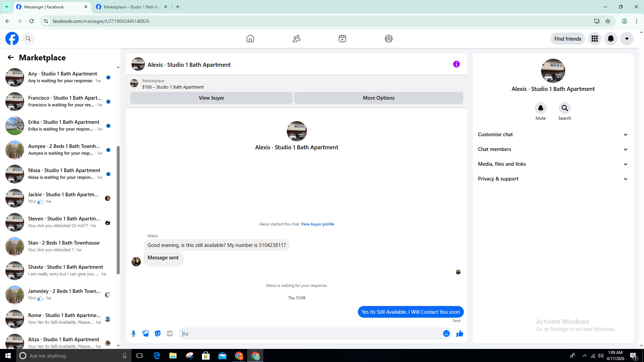Viewport: 644px width, 362px height.
Task: Open the Rome · Studio 1 Bath conversation
Action: coord(59,319)
